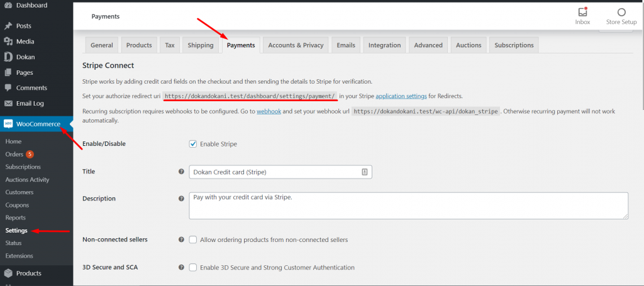Screen dimensions: 644x286
Task: Click the Title input field
Action: [x=280, y=172]
